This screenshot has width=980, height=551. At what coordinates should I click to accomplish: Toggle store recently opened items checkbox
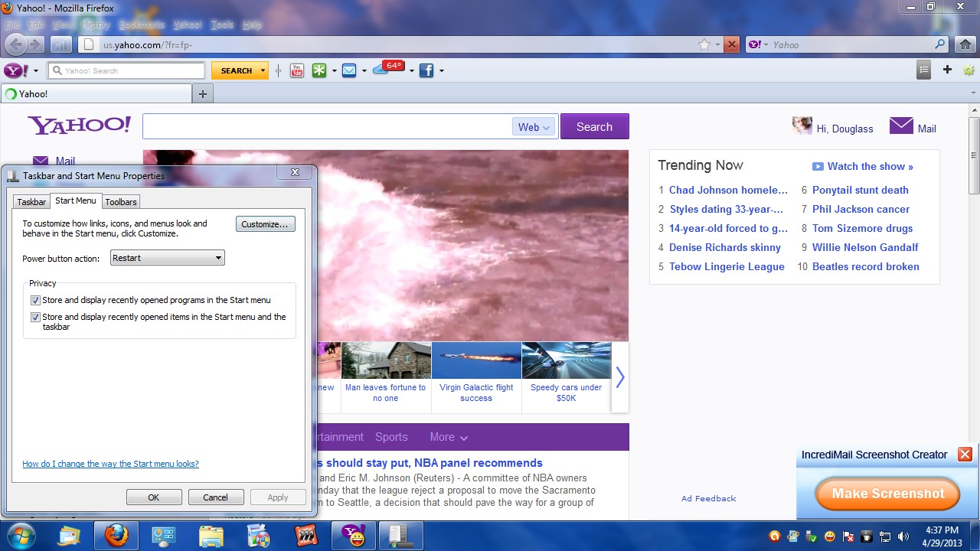click(x=35, y=317)
